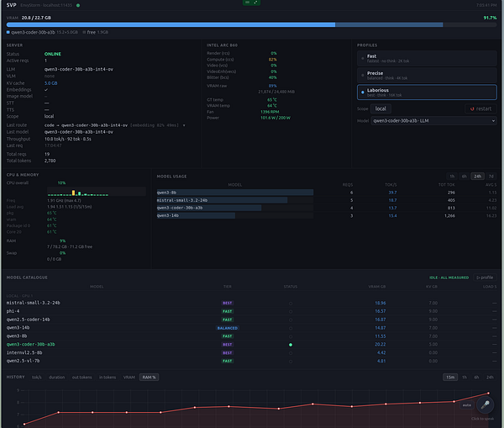The image size is (504, 428).
Task: Toggle status circle for qwen3-14b in catalogue
Action: tap(291, 328)
